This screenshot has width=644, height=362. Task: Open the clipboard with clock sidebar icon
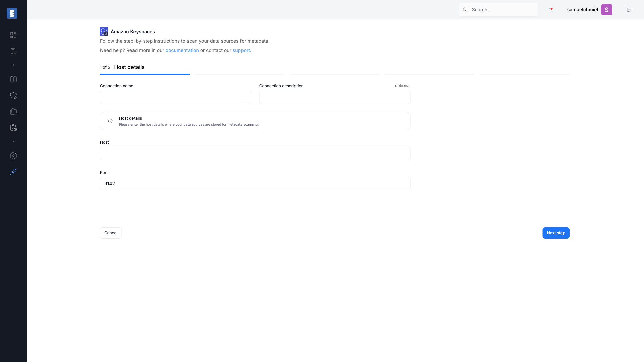pos(13,127)
